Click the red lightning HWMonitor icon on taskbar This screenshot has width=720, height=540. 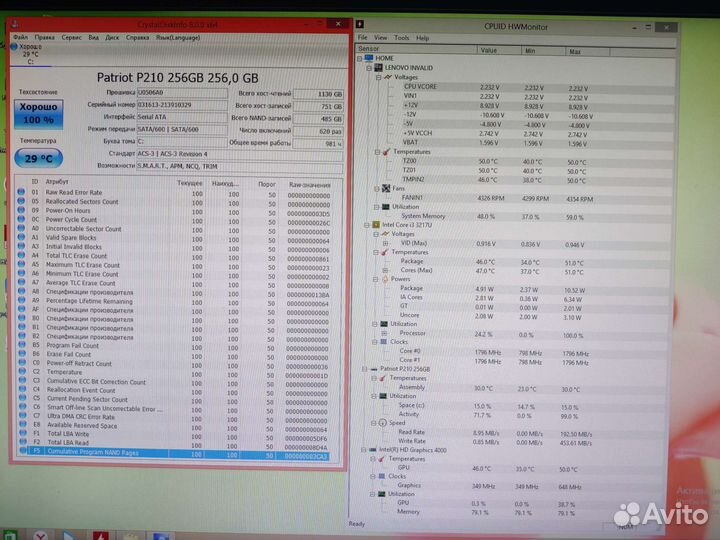[101, 535]
